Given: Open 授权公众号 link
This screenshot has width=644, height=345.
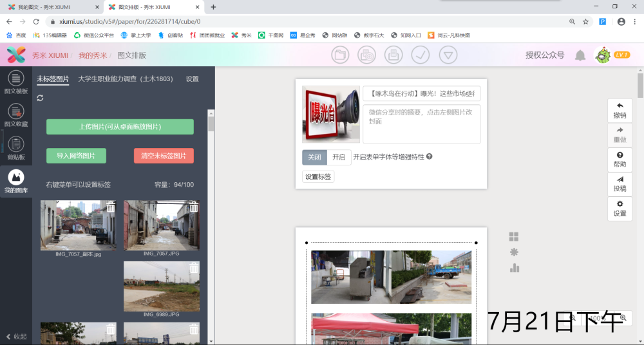Looking at the screenshot, I should coord(545,55).
